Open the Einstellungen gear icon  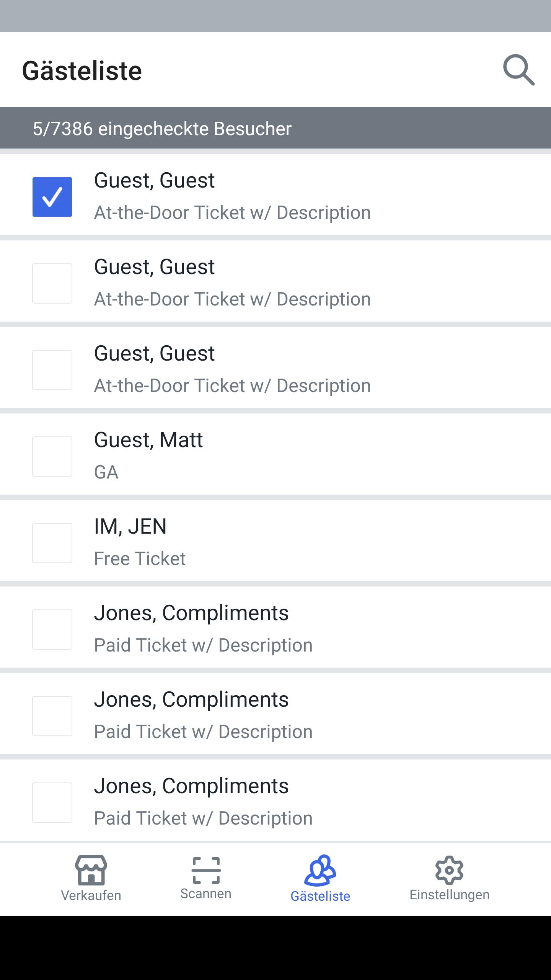point(449,870)
